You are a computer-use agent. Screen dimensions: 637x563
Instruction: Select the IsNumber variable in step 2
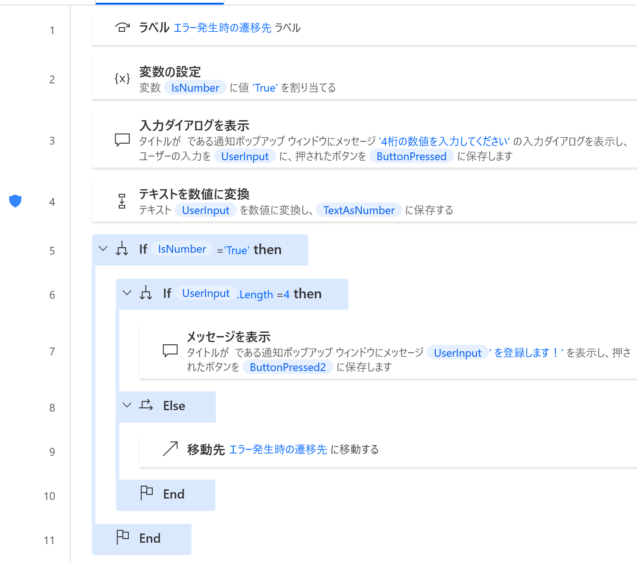(195, 88)
